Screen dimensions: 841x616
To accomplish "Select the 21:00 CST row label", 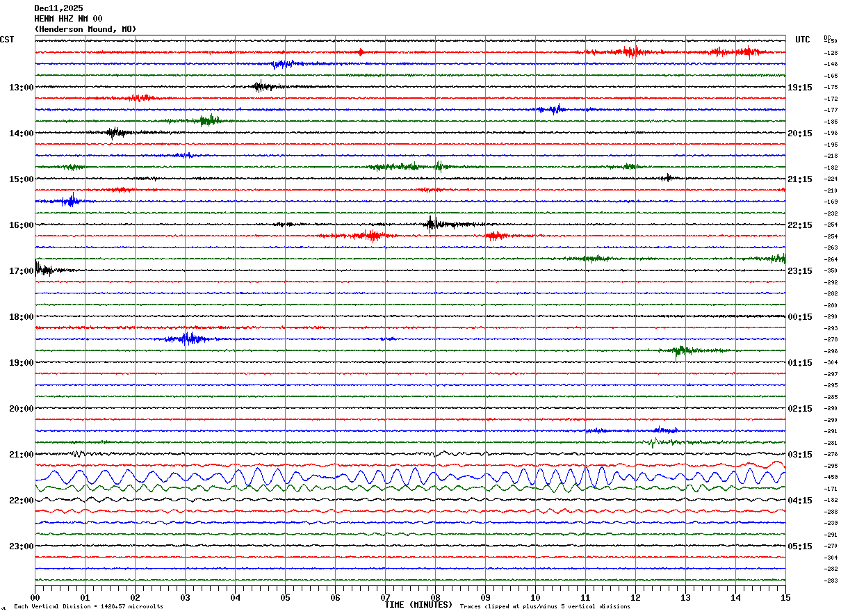I will coord(21,455).
